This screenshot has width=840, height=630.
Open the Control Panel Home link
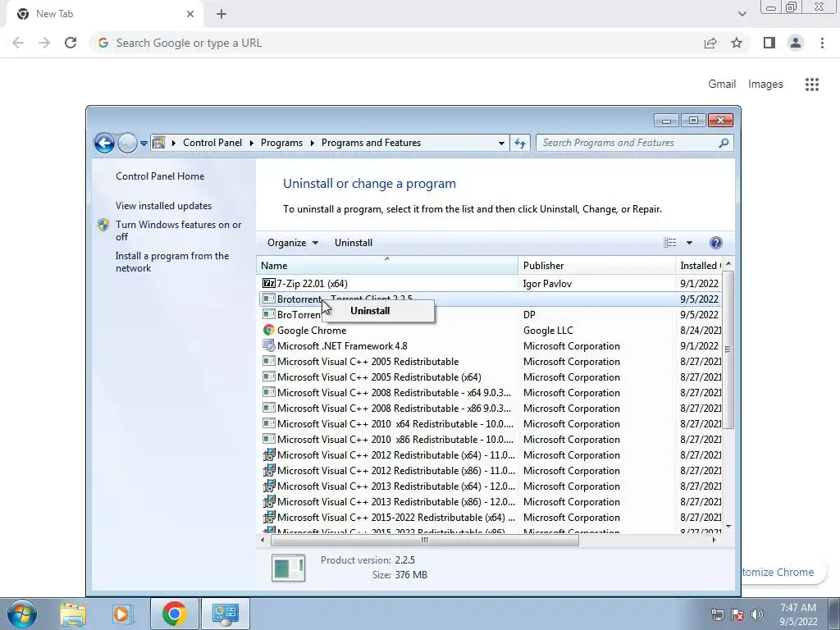160,176
